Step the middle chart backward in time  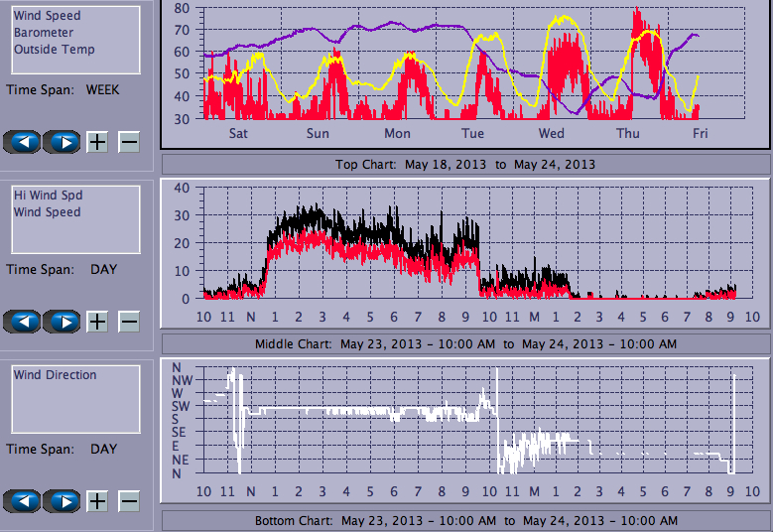pyautogui.click(x=23, y=322)
